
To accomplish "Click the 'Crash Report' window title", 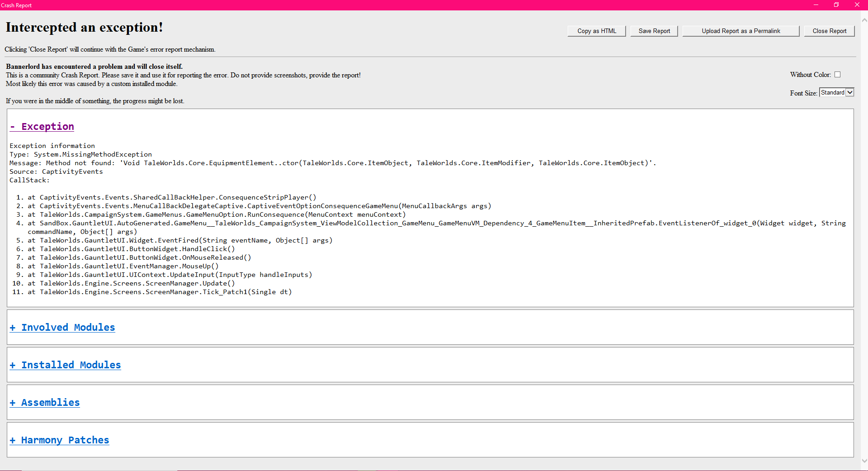I will [16, 5].
